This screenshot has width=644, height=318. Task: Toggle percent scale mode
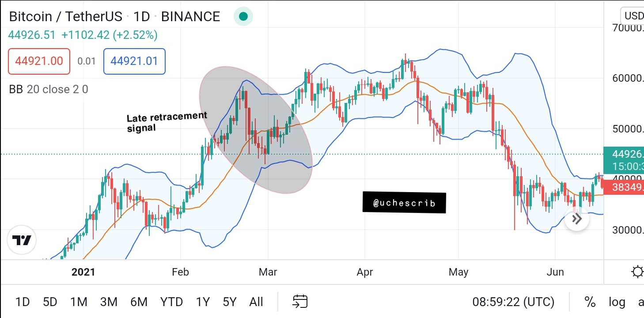pyautogui.click(x=590, y=302)
